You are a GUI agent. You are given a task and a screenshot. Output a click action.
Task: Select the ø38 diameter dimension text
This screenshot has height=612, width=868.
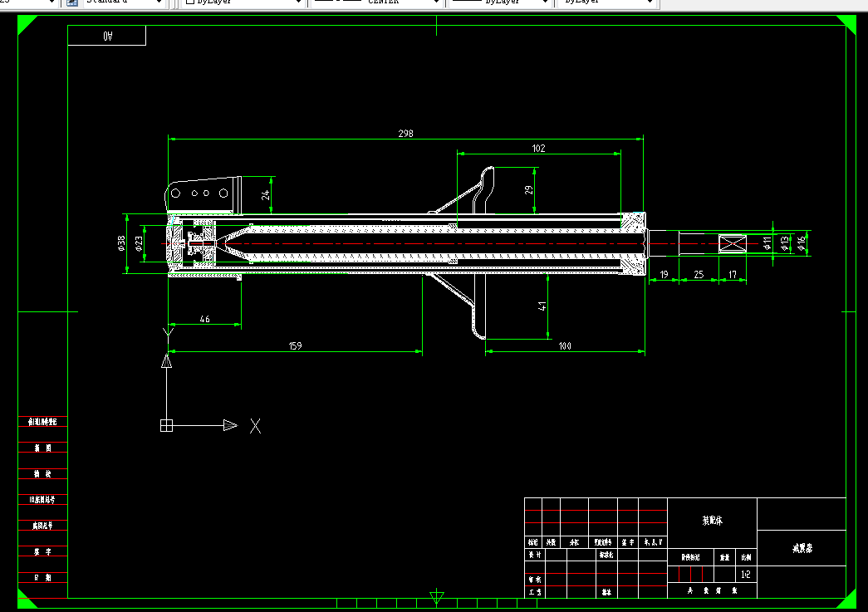pos(122,243)
